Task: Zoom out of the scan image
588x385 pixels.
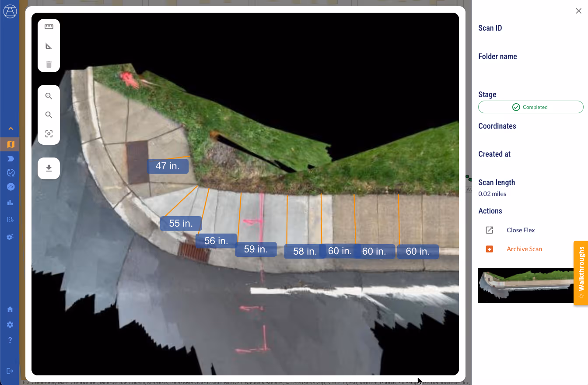Action: [x=49, y=115]
